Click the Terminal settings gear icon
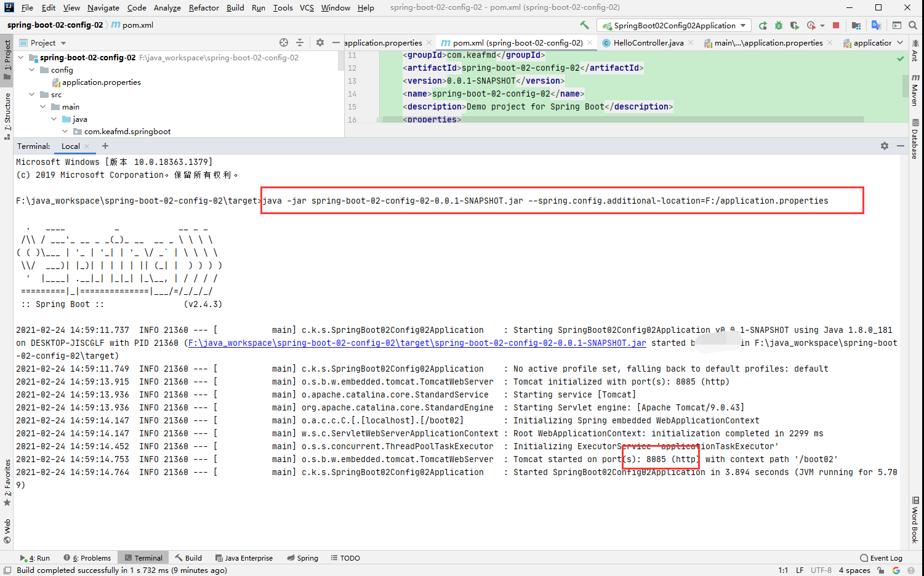 (885, 146)
